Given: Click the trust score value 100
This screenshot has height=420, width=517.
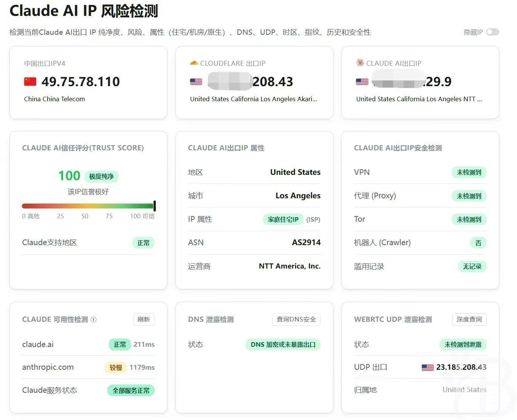Looking at the screenshot, I should click(x=69, y=176).
